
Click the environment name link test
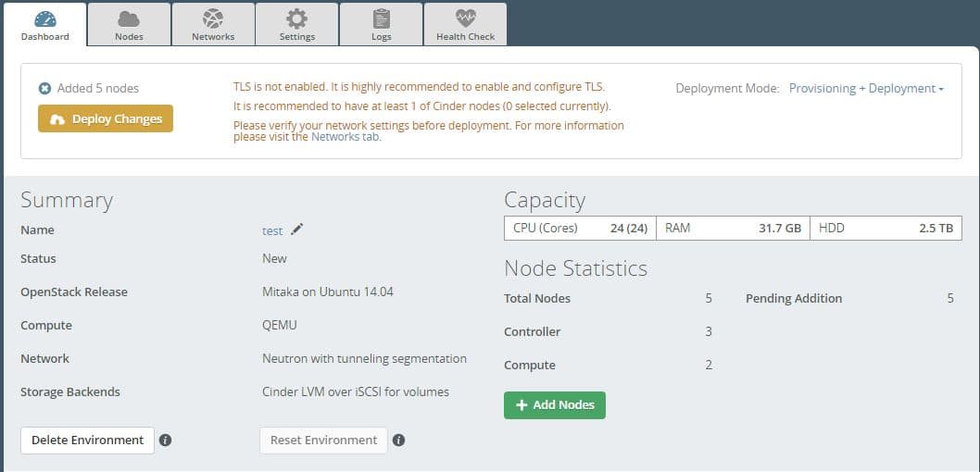coord(272,231)
